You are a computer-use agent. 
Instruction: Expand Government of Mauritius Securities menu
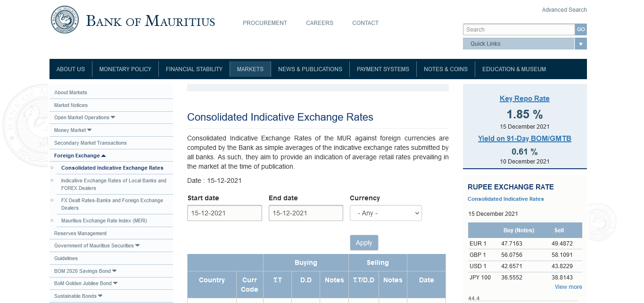tap(137, 246)
